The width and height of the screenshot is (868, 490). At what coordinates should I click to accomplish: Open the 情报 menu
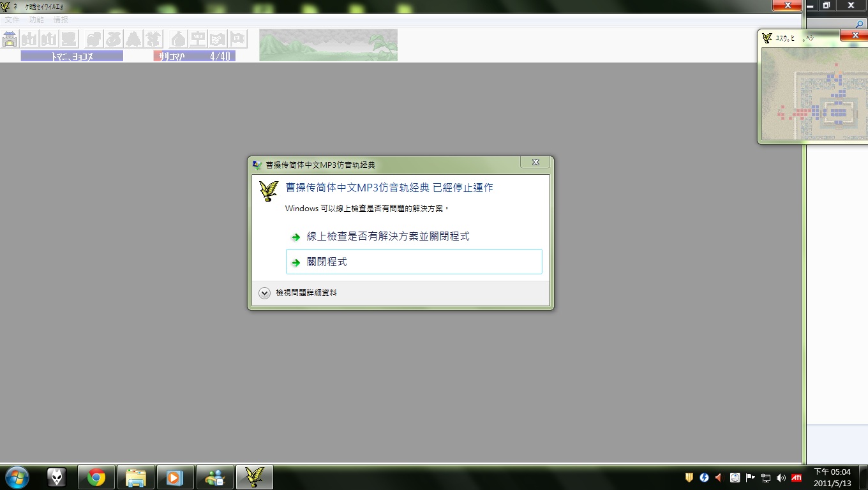click(x=61, y=20)
